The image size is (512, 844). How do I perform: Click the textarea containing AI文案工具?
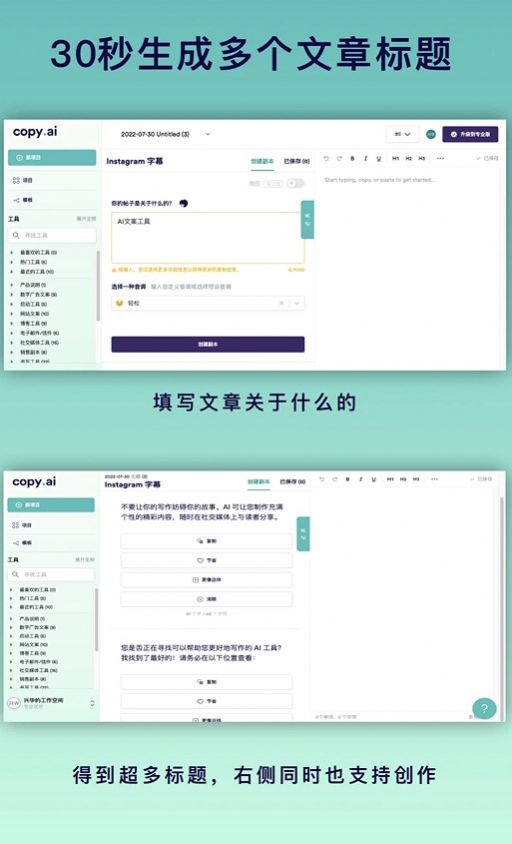[208, 237]
